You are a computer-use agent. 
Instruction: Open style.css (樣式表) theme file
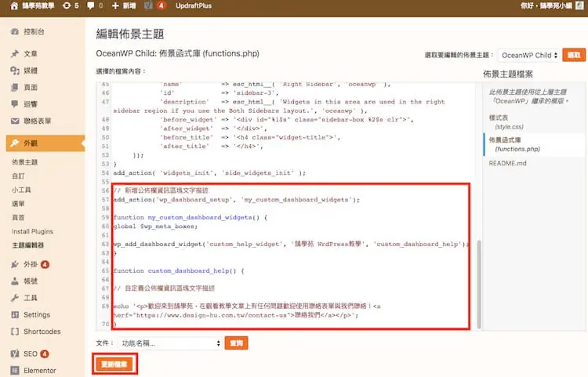[506, 122]
